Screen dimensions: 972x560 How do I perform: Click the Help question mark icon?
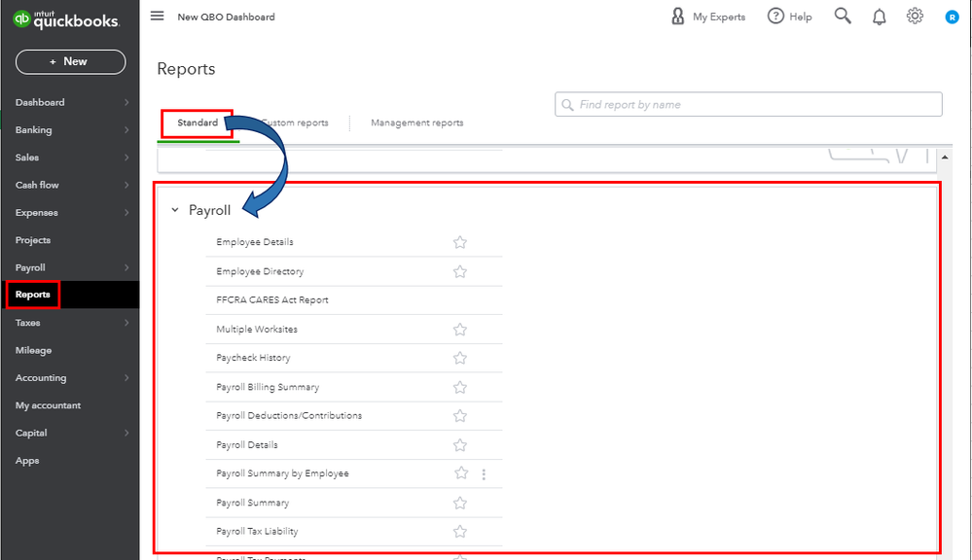pyautogui.click(x=775, y=17)
